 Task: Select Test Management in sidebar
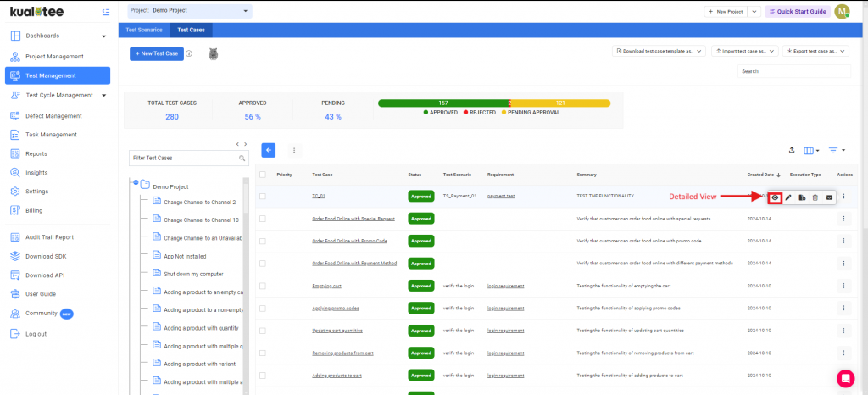tap(58, 75)
